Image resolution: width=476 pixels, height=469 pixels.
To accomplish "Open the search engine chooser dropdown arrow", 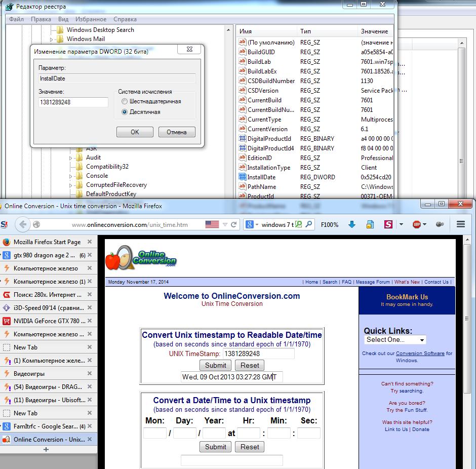I will [x=257, y=225].
